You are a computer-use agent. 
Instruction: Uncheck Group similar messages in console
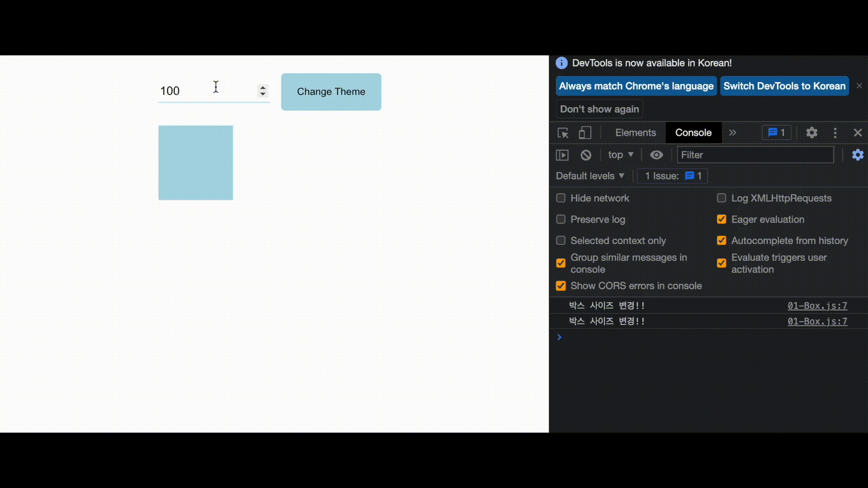coord(561,263)
